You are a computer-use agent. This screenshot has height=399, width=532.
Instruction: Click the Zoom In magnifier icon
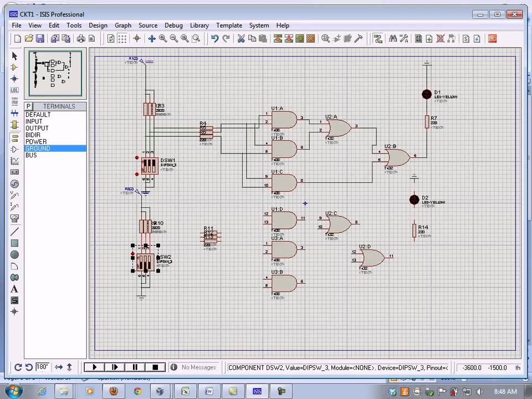point(163,39)
